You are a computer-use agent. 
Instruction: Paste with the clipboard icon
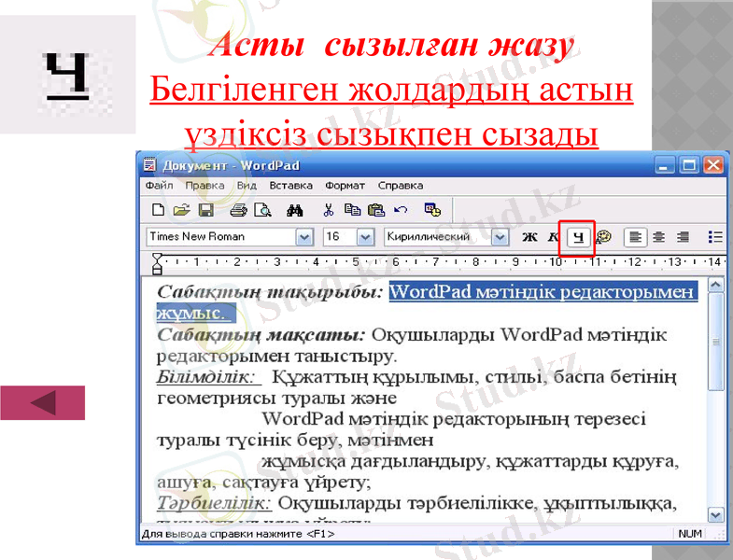[x=376, y=210]
